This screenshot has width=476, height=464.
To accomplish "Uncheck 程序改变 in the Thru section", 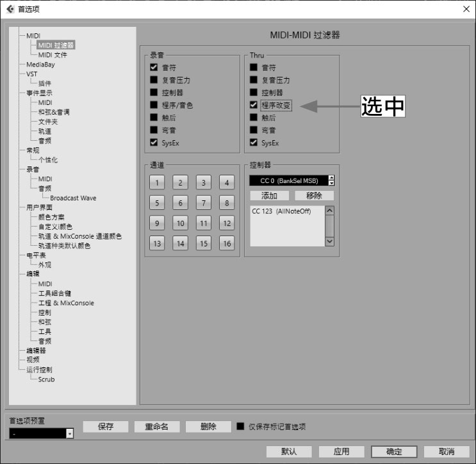I will (x=254, y=105).
